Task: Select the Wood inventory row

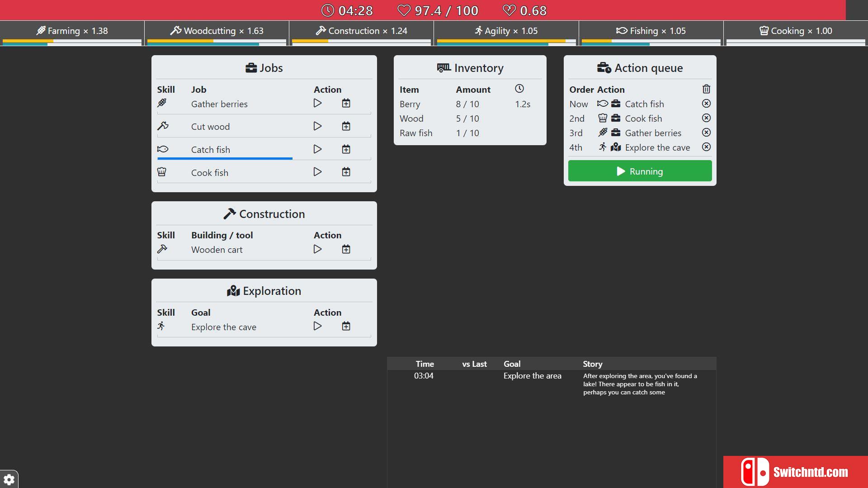Action: tap(470, 118)
